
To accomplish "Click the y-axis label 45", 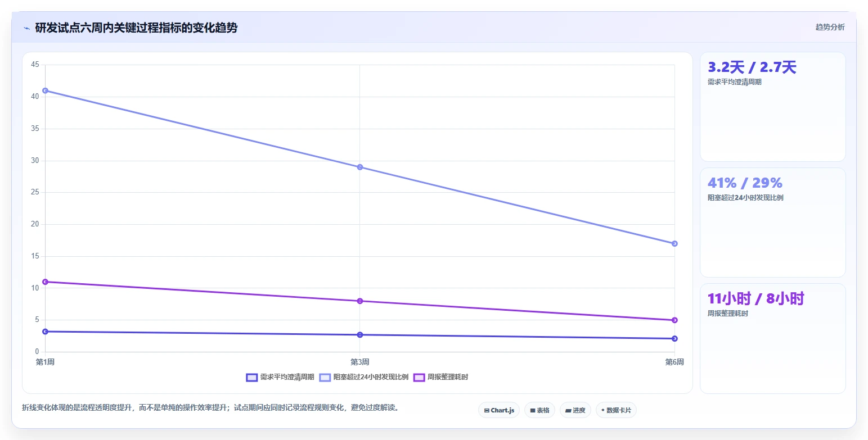I will [x=35, y=65].
